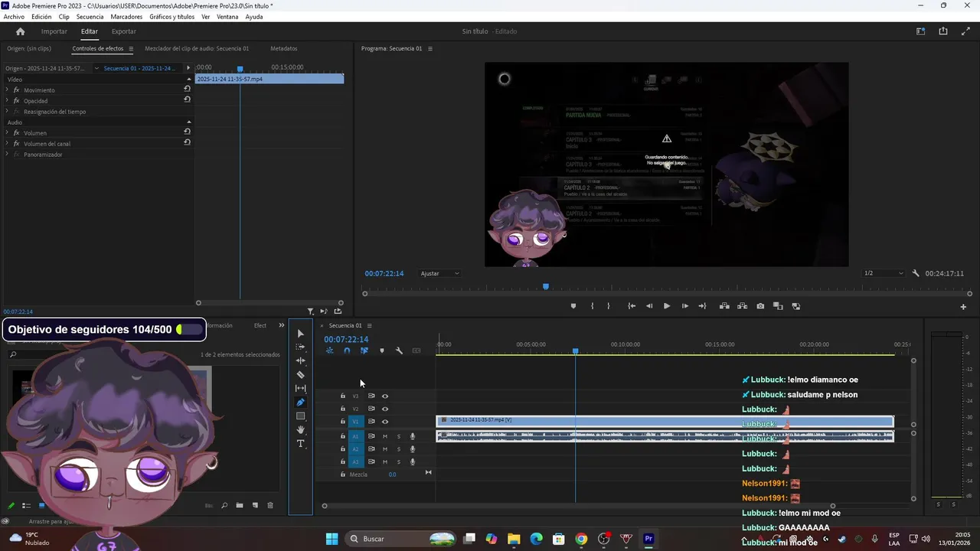Image resolution: width=980 pixels, height=551 pixels.
Task: Open the button editor plus icon
Action: click(x=963, y=307)
